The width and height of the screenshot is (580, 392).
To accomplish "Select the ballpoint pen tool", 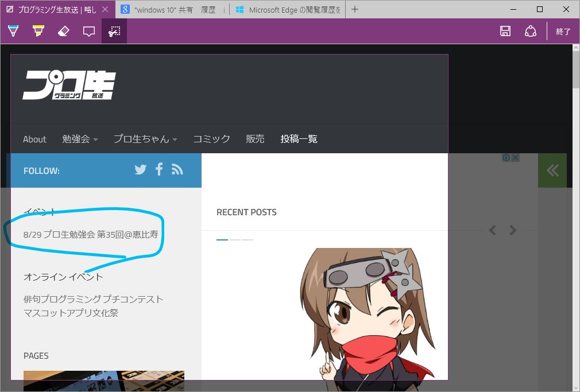I will click(13, 31).
